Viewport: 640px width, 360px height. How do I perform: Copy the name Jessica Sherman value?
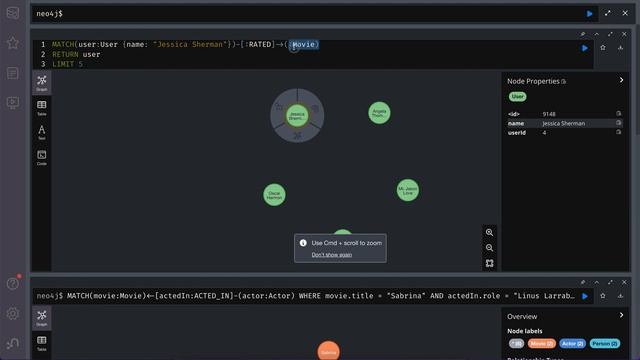pos(618,123)
